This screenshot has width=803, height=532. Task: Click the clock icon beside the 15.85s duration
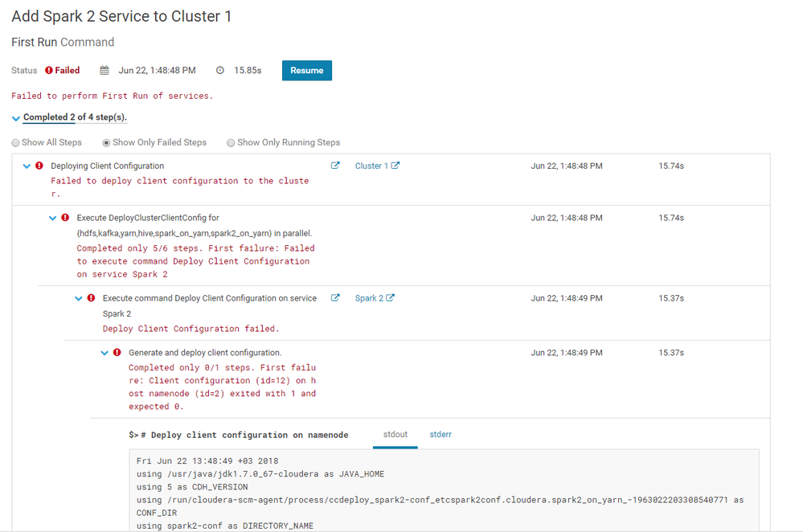(x=220, y=71)
